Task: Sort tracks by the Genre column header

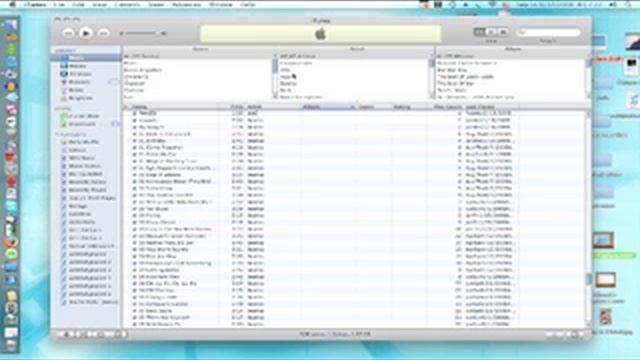Action: point(374,107)
